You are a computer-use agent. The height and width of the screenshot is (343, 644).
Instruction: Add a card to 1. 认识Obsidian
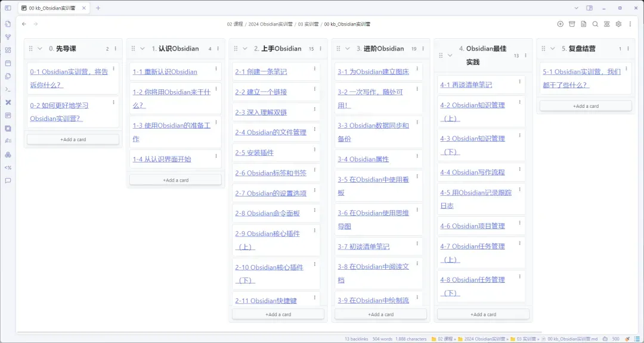coord(175,180)
